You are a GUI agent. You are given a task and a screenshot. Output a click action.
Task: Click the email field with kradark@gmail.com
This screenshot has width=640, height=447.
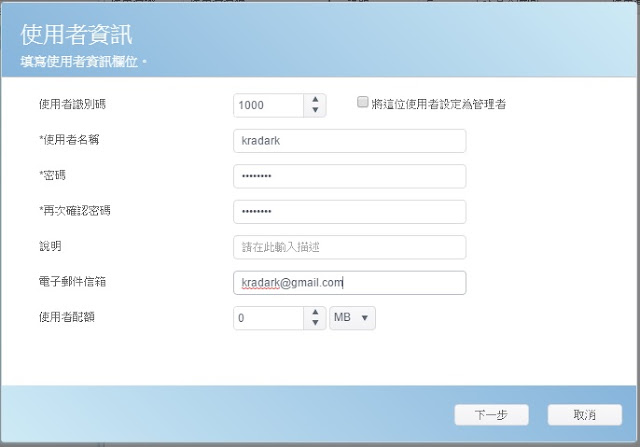[x=349, y=282]
